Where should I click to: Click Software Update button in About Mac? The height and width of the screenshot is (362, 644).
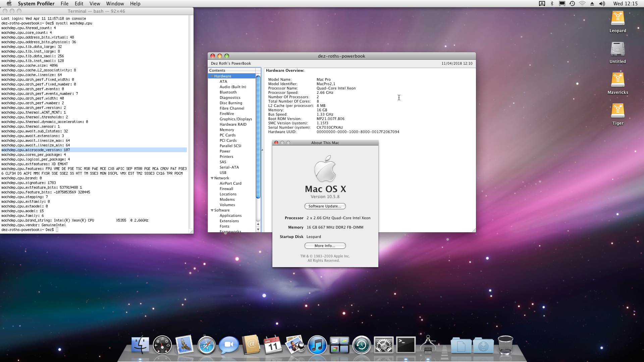325,206
